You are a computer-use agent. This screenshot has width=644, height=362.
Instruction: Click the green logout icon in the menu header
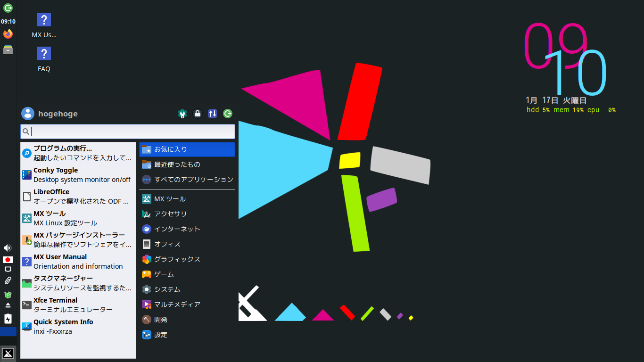(x=228, y=114)
